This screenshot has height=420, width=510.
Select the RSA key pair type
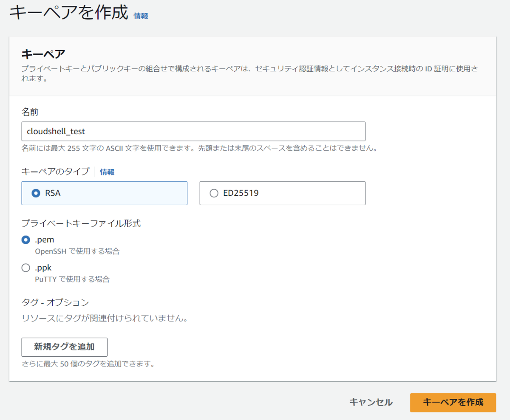(104, 193)
